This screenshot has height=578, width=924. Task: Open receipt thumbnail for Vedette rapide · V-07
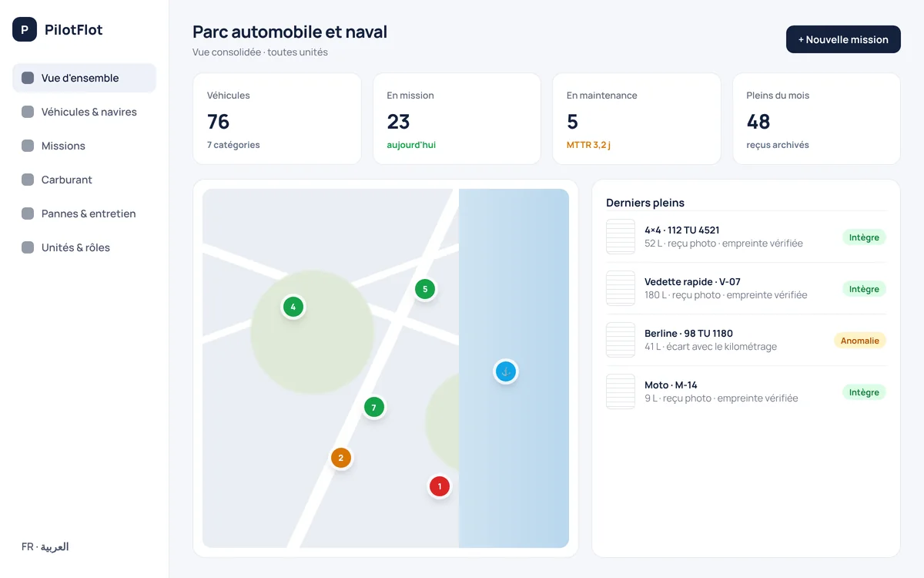[621, 288]
